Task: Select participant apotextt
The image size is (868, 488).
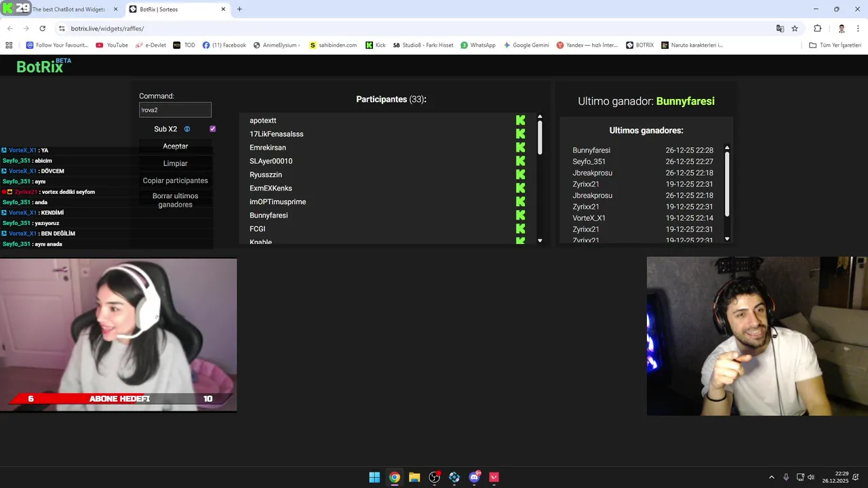Action: [263, 121]
